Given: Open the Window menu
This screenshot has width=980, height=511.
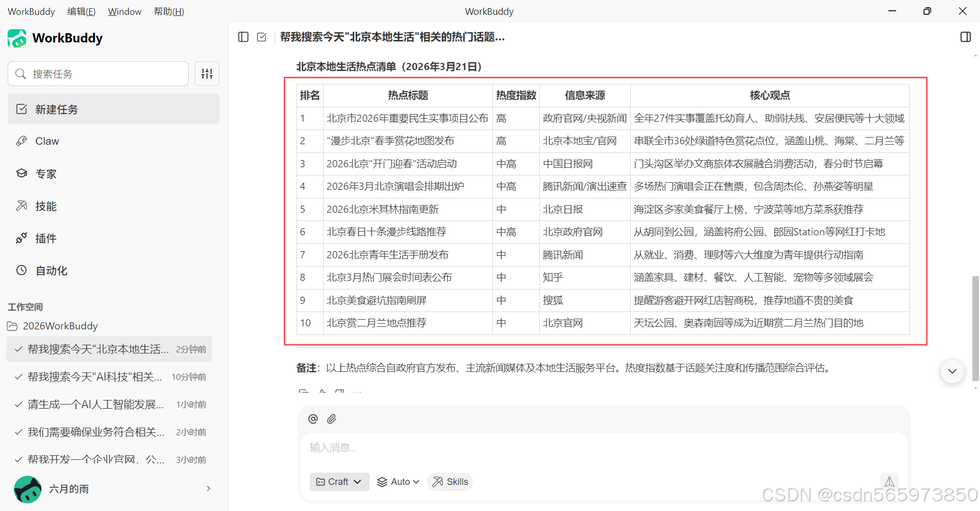Looking at the screenshot, I should 125,11.
